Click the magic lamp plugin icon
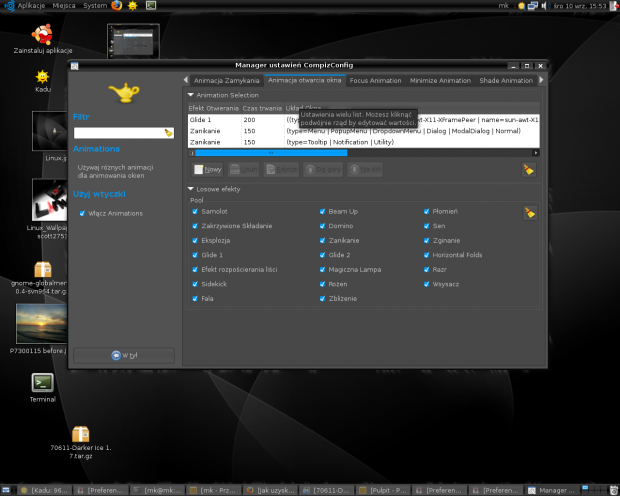Viewport: 620px width, 496px height. (124, 93)
